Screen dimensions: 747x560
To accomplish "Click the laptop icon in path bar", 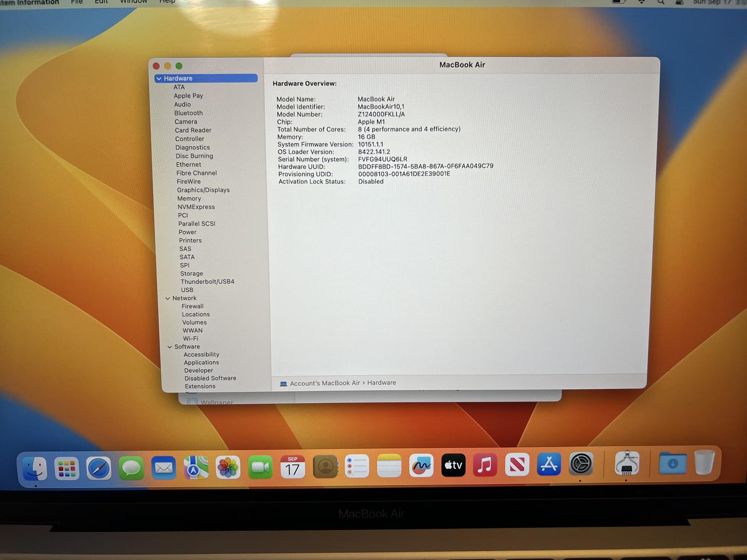I will pyautogui.click(x=283, y=384).
